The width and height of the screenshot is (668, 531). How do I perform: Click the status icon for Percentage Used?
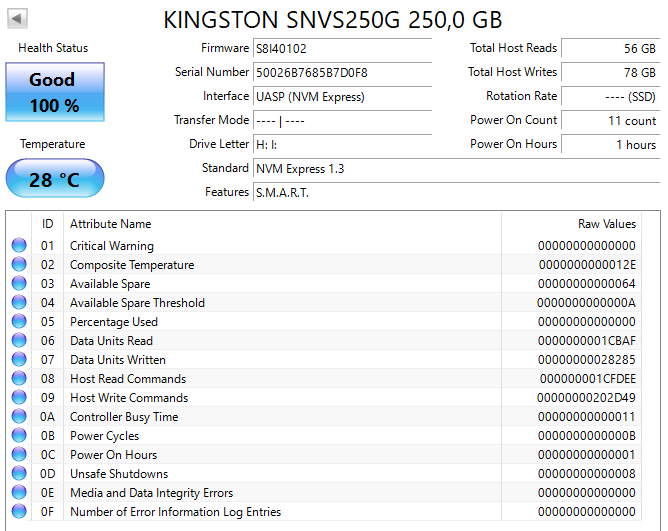19,322
